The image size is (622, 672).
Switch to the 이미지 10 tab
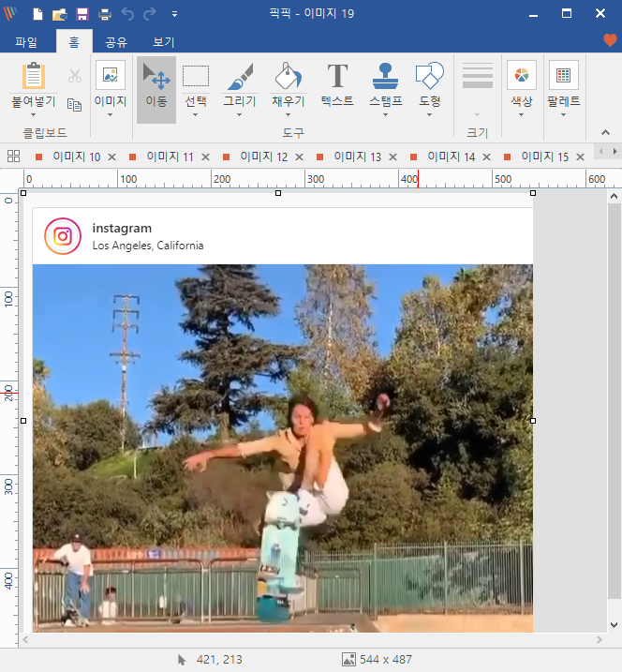(76, 157)
